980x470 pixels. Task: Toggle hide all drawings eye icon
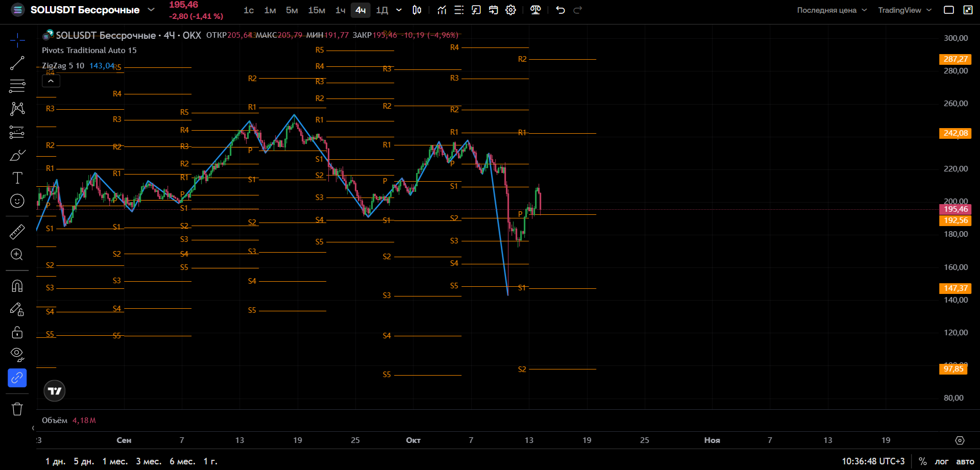17,354
